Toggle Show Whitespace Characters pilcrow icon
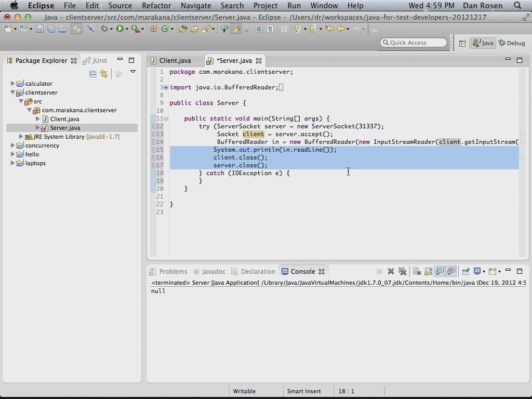This screenshot has width=532, height=399. coord(270,29)
